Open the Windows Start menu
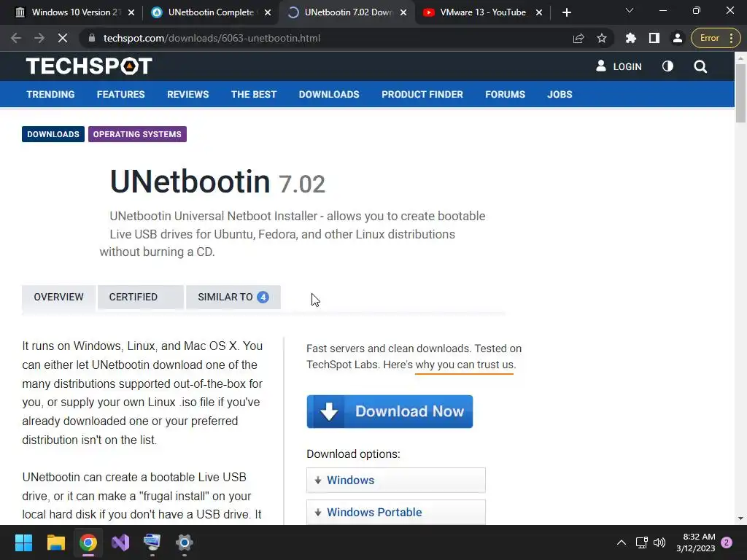747x560 pixels. click(23, 542)
